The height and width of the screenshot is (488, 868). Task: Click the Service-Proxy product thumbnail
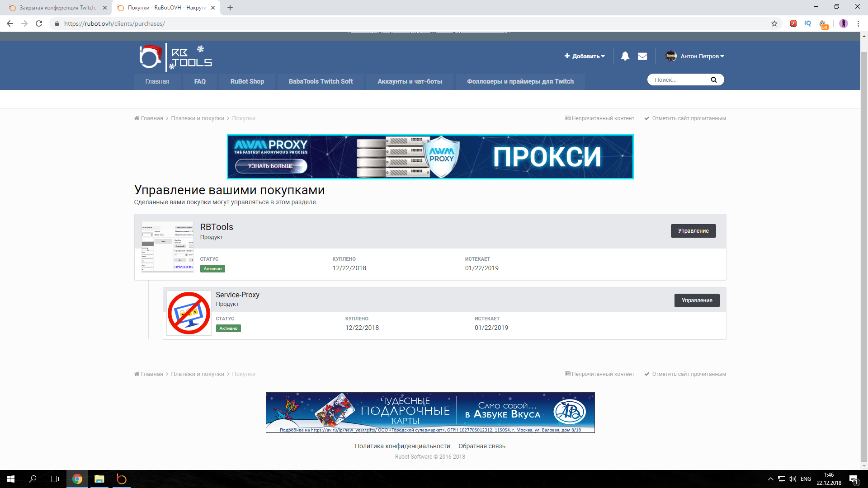tap(189, 313)
